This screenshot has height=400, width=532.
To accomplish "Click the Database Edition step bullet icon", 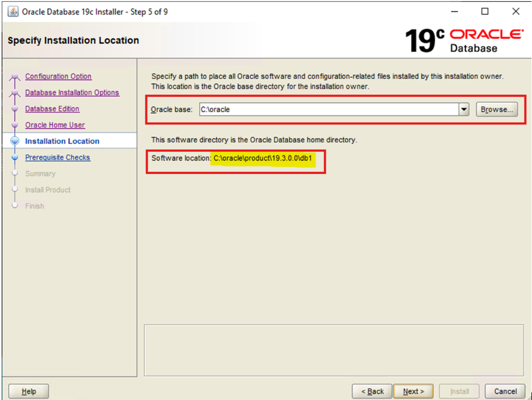I will [x=15, y=109].
